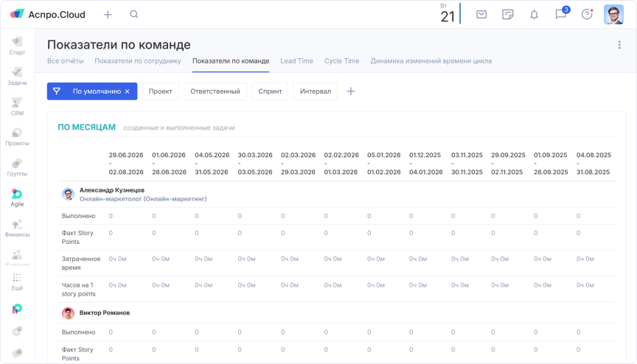Screen dimensions: 637x364
Task: Click the 04.05.2026 - 31.05.2026 column header
Action: (212, 164)
